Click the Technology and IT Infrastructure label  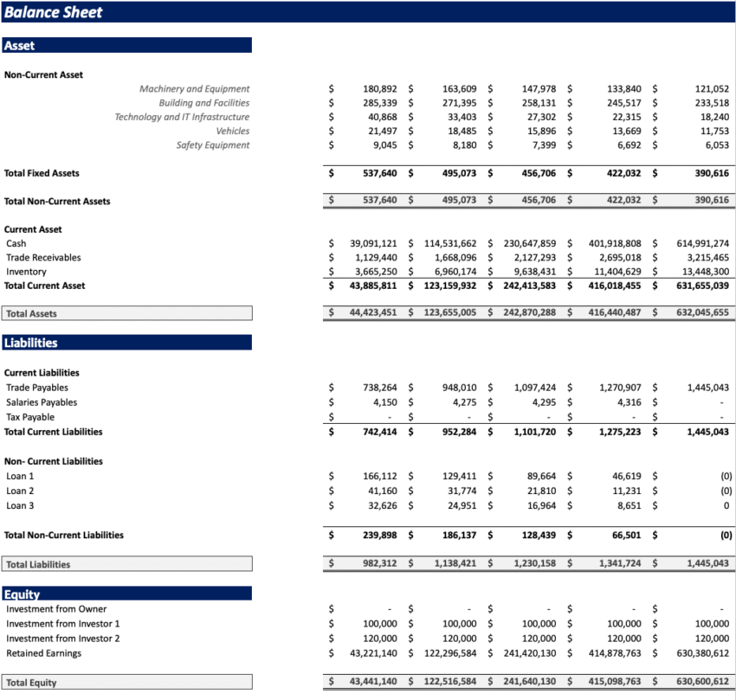(183, 117)
